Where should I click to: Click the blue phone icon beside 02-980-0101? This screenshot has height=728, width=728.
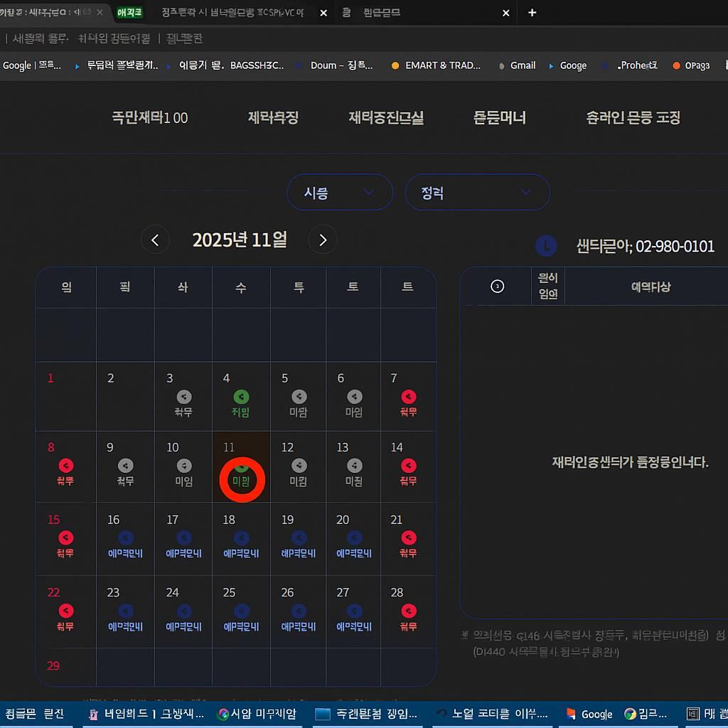546,246
